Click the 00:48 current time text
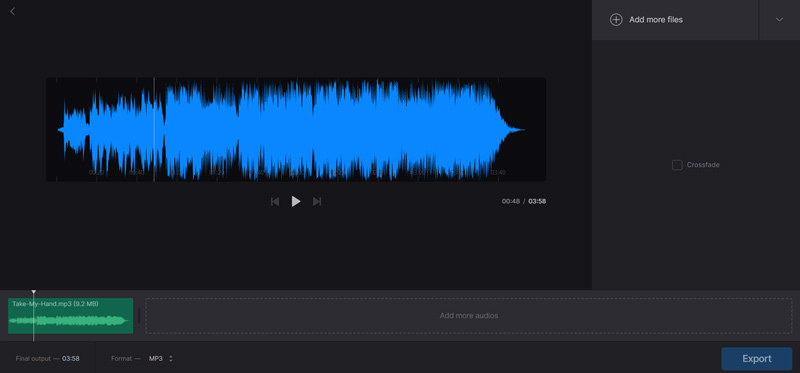The height and width of the screenshot is (373, 800). tap(511, 202)
